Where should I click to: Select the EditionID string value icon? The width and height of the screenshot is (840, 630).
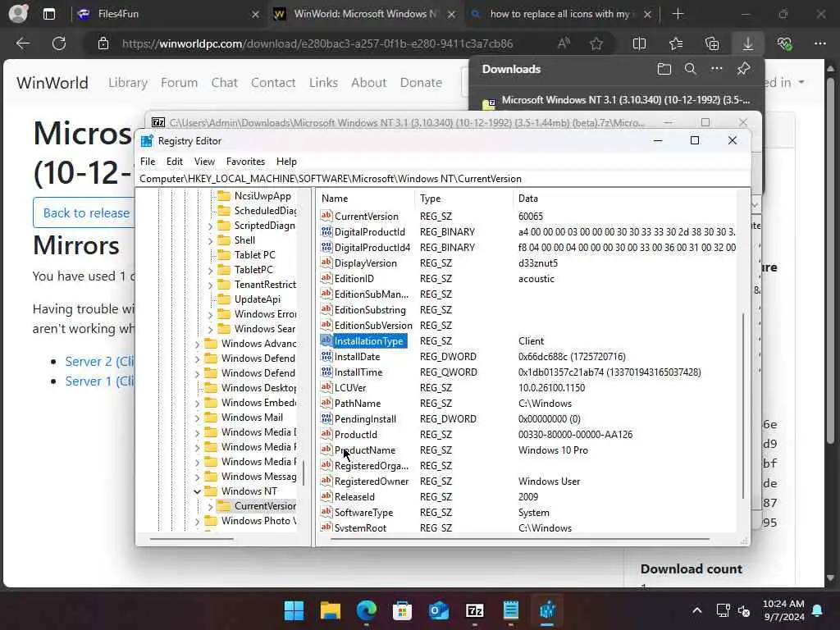pyautogui.click(x=326, y=278)
